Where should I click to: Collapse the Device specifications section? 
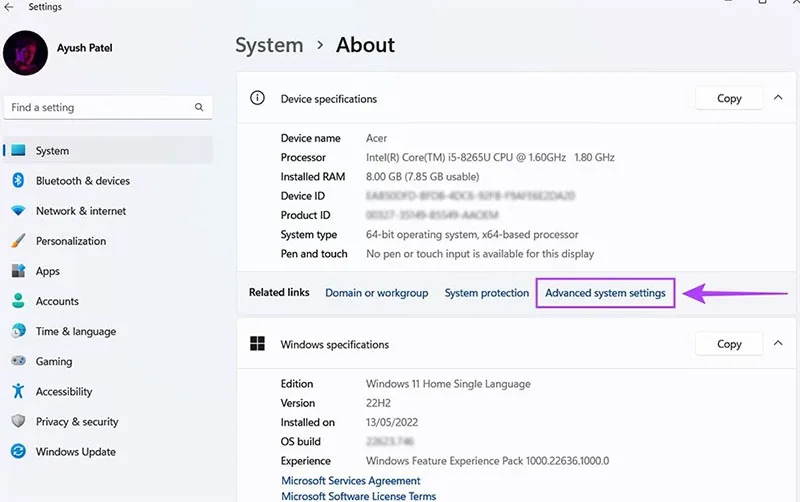pos(778,97)
